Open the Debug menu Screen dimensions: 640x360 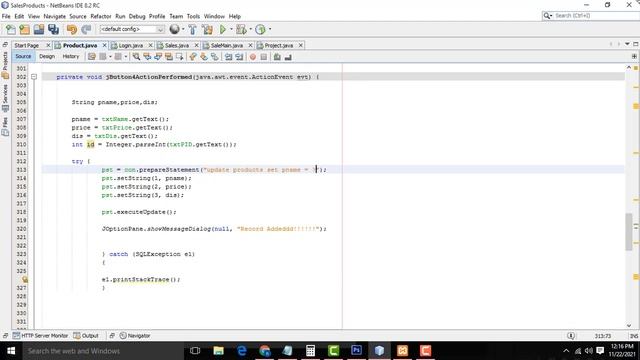[137, 16]
